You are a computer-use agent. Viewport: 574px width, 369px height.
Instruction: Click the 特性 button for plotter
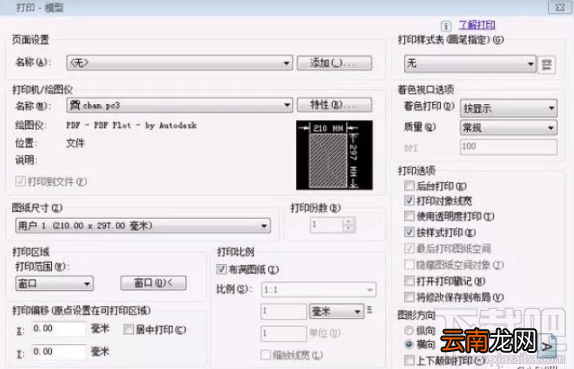[x=334, y=105]
